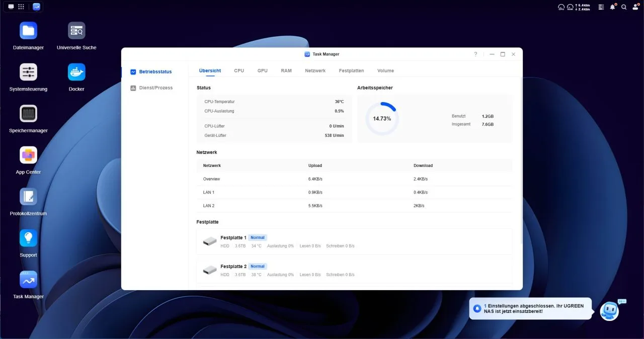644x339 pixels.
Task: Click the CPU-Temperatur row
Action: click(274, 102)
